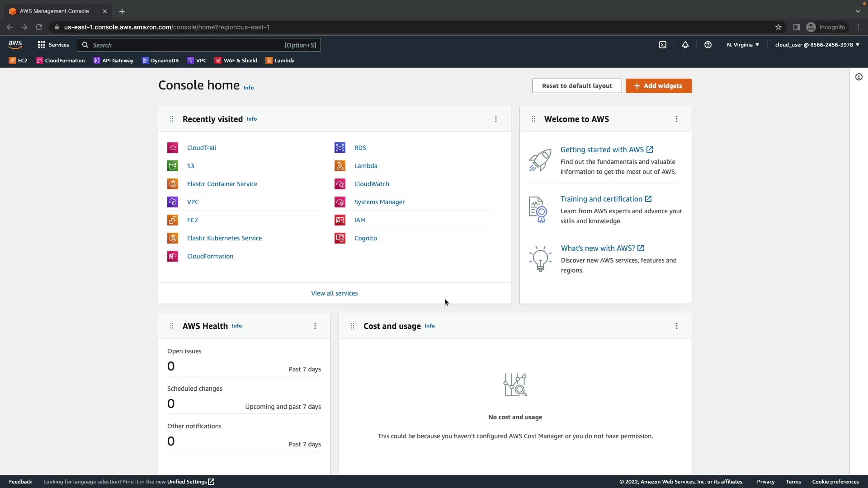The width and height of the screenshot is (868, 488).
Task: Open the help question mark icon
Action: 708,45
